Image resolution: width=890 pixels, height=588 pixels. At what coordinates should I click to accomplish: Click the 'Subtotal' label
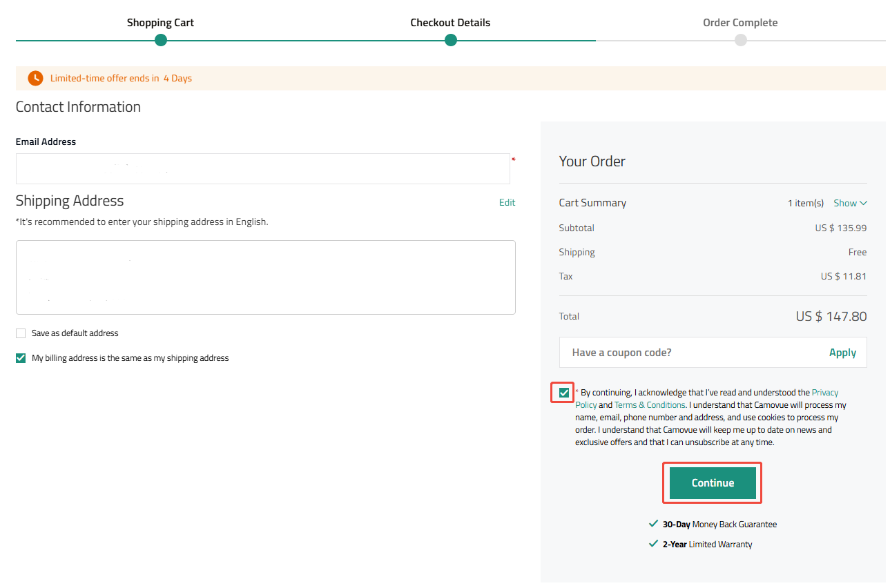pyautogui.click(x=577, y=228)
